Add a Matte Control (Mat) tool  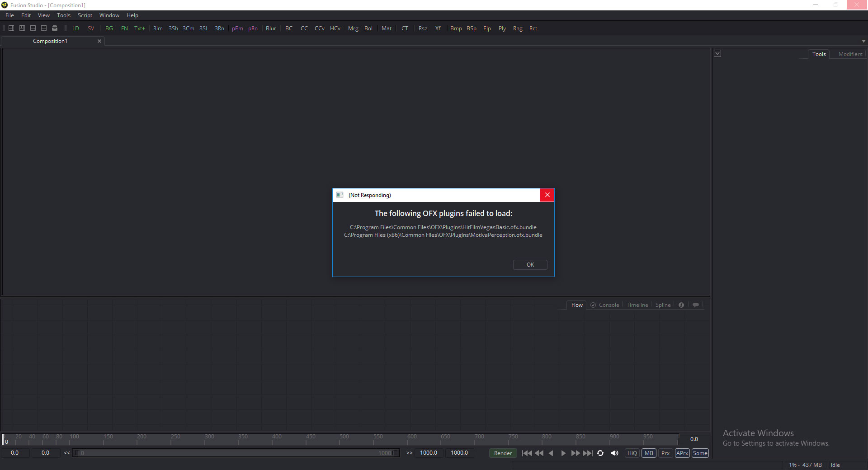click(387, 28)
